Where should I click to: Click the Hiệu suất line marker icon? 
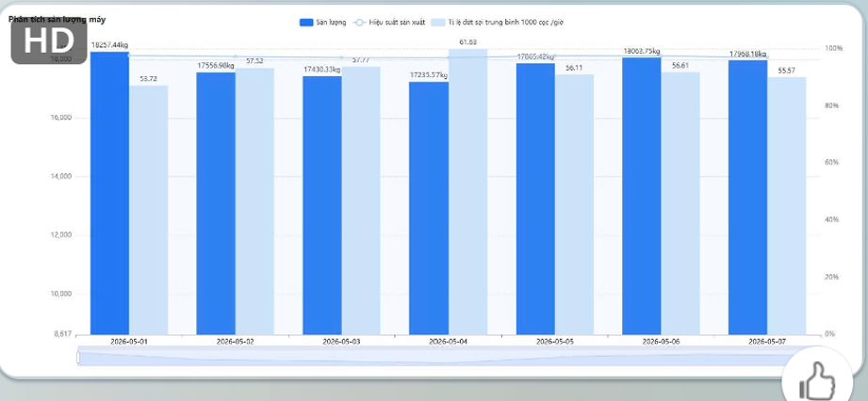pos(359,23)
